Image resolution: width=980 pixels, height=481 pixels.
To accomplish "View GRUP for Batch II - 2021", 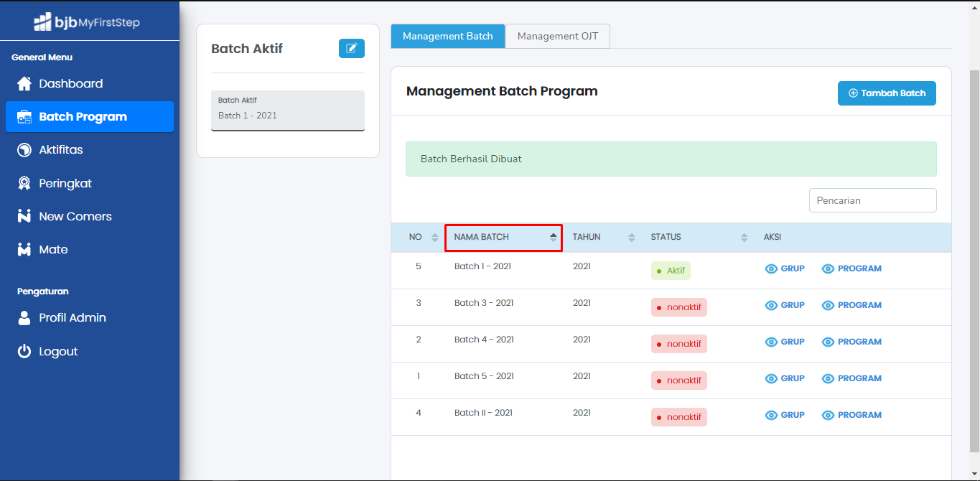I will pyautogui.click(x=785, y=415).
